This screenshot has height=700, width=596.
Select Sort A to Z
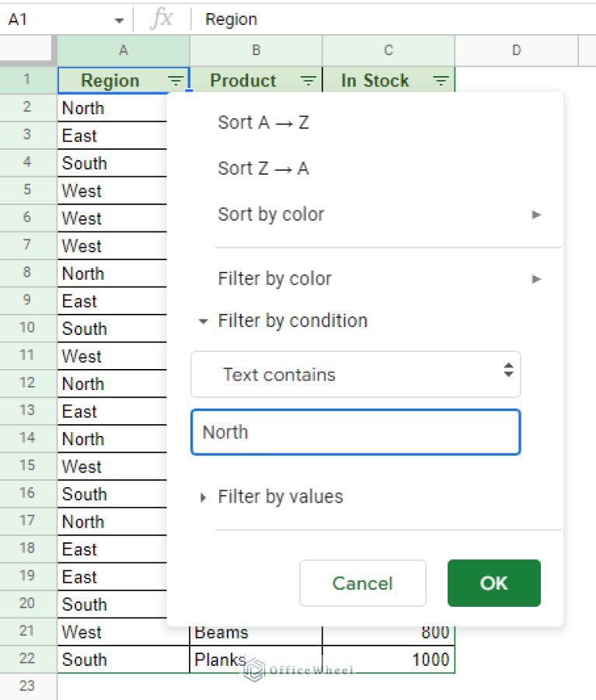263,122
